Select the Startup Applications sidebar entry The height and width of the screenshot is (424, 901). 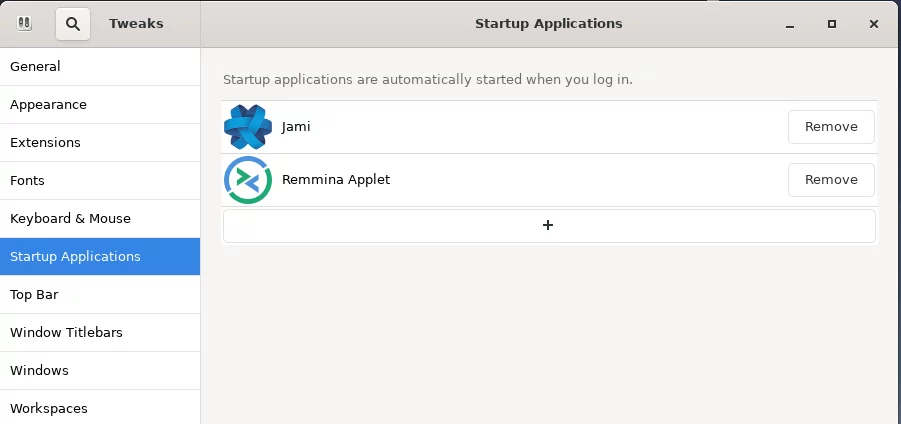[x=100, y=256]
